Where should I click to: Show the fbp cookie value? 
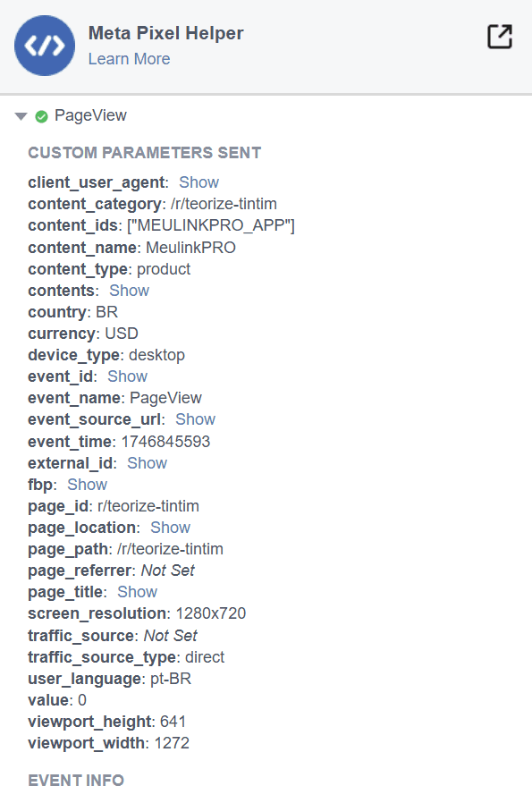click(x=87, y=485)
